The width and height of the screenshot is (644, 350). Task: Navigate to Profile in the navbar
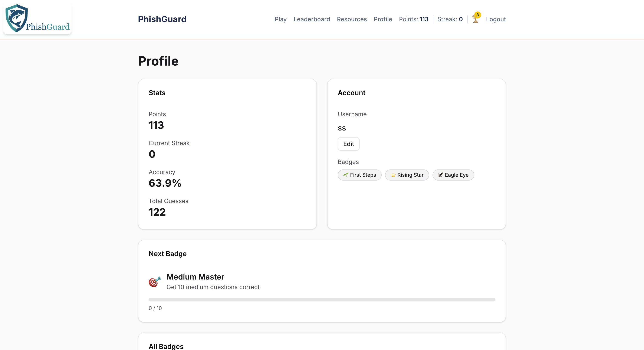pyautogui.click(x=383, y=19)
